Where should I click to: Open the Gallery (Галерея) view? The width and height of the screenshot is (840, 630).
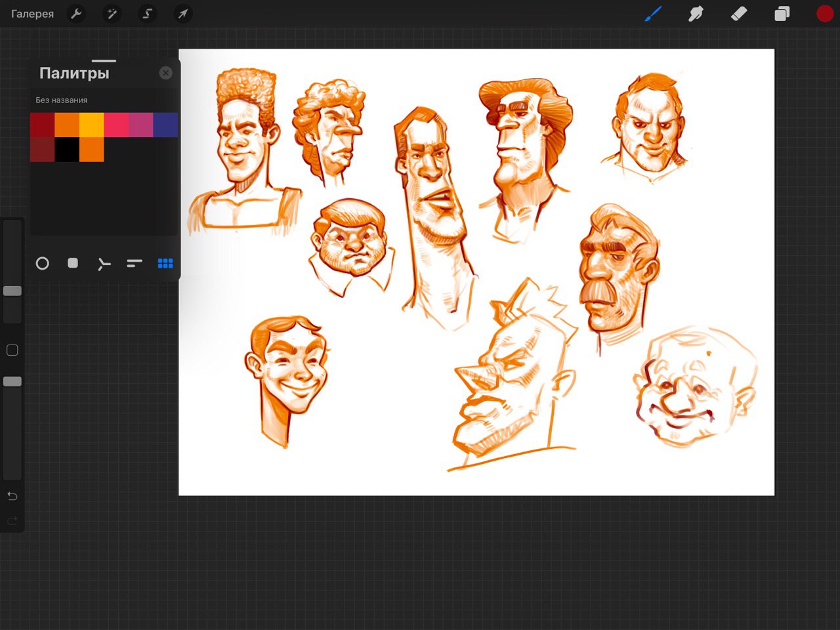(x=32, y=14)
